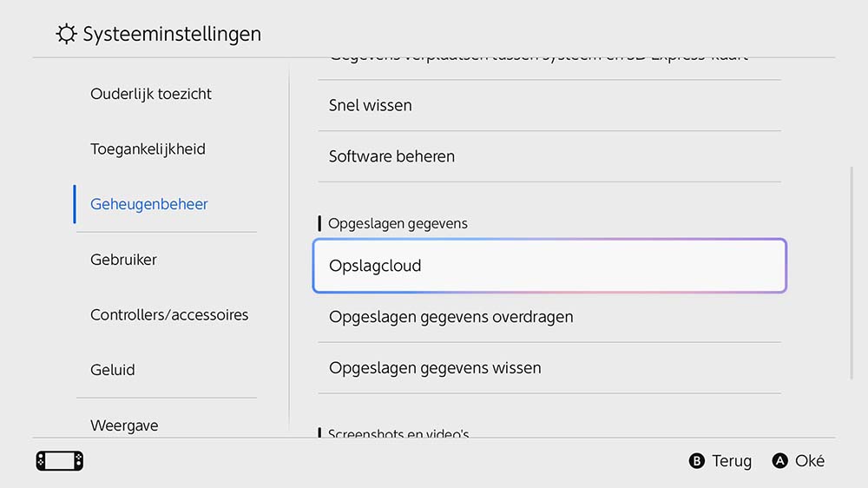The height and width of the screenshot is (488, 868).
Task: Switch to Weergave settings
Action: tap(124, 425)
